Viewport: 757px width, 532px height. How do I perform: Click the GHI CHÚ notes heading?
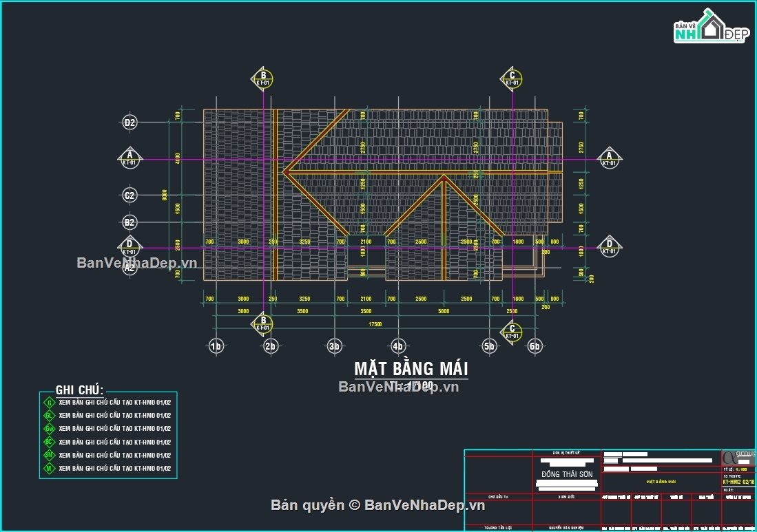tap(79, 390)
